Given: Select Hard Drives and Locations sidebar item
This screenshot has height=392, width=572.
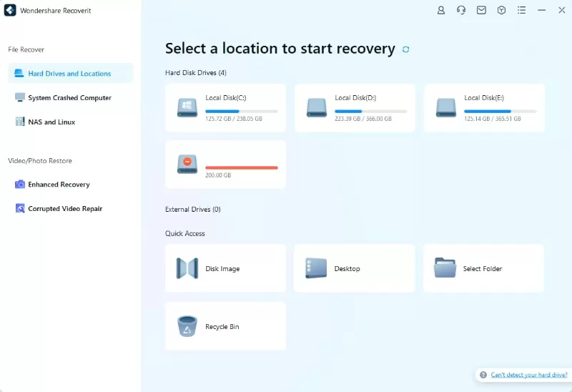Looking at the screenshot, I should 70,74.
